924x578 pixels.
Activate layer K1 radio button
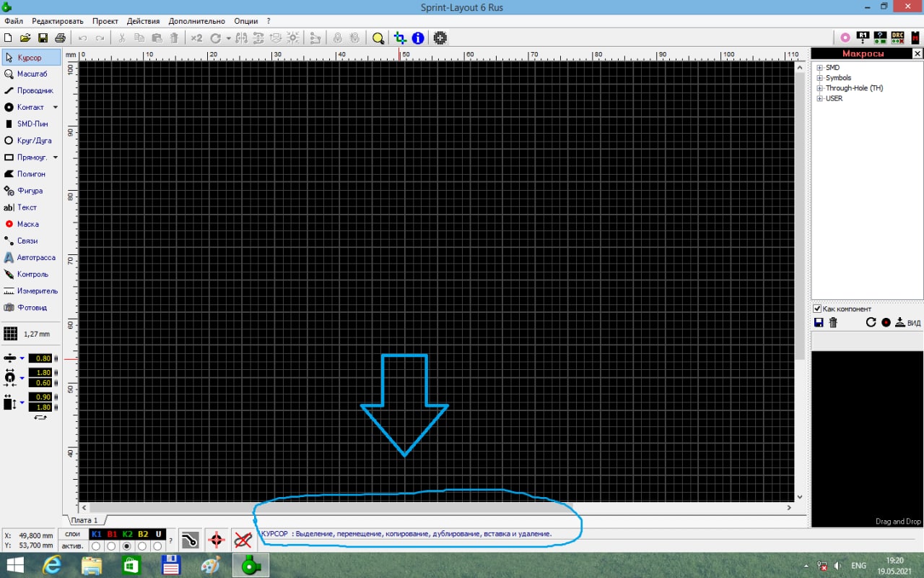96,546
